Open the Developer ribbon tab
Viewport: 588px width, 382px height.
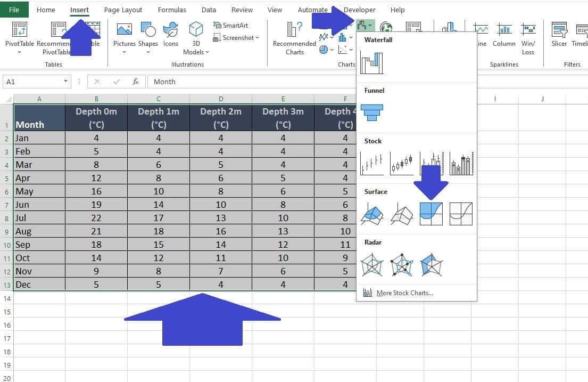point(359,10)
